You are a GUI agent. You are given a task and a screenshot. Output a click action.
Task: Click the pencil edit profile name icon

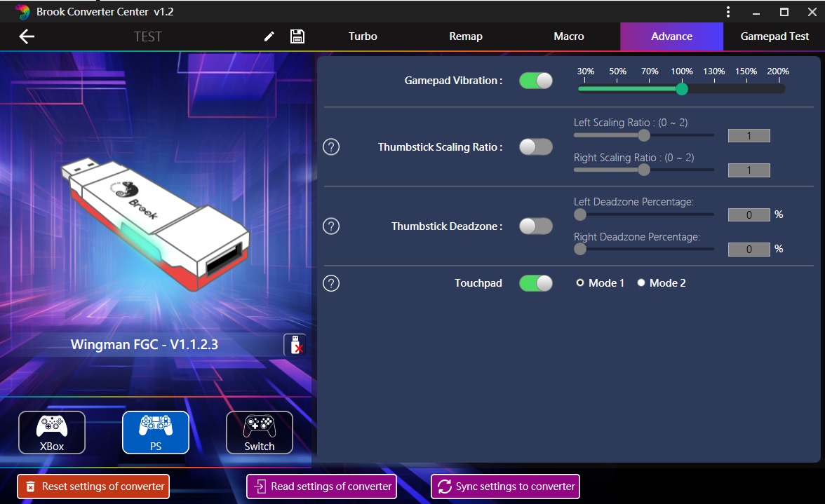(x=269, y=36)
